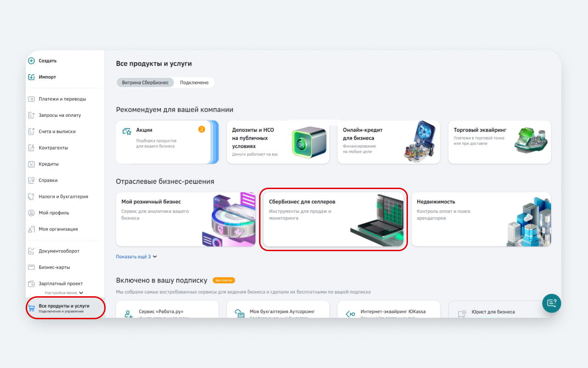Viewport: 588px width, 368px height.
Task: Click Юрист для бизнеса title text
Action: 493,311
